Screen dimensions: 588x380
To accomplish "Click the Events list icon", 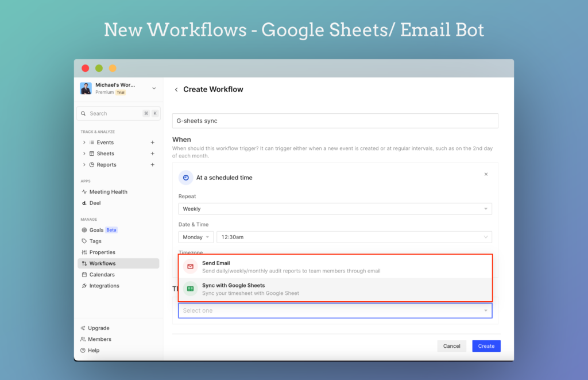I will pyautogui.click(x=92, y=143).
